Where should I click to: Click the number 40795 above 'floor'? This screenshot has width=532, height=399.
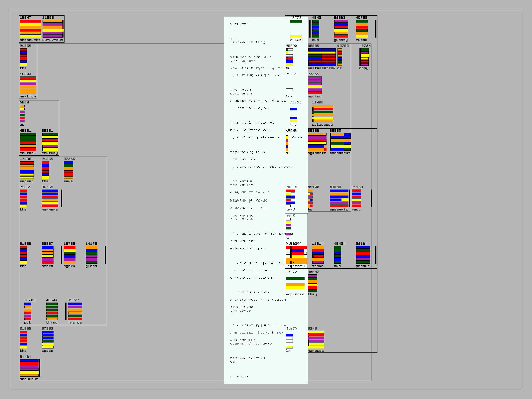[362, 18]
